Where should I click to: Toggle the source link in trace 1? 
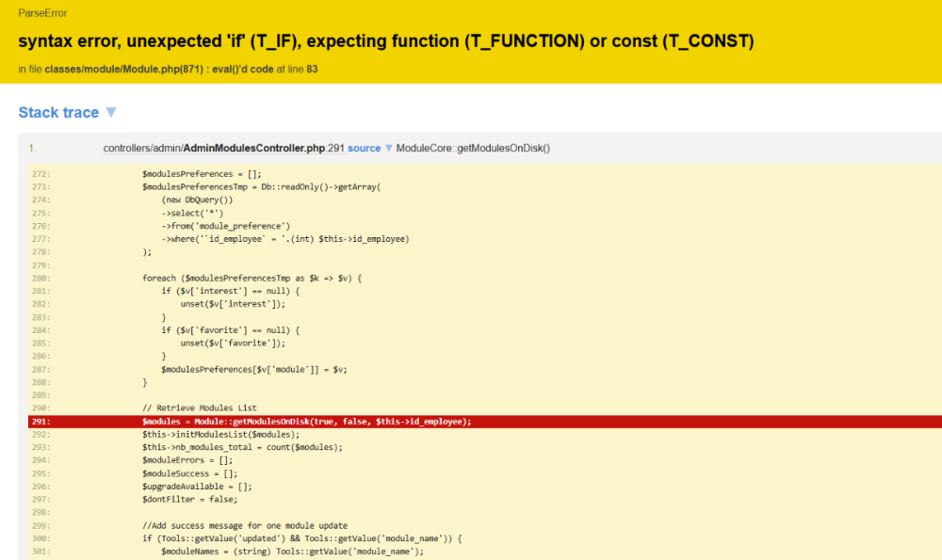[364, 149]
